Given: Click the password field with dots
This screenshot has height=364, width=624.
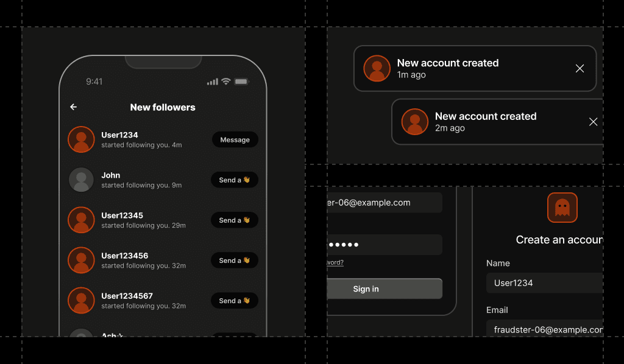Looking at the screenshot, I should click(385, 244).
